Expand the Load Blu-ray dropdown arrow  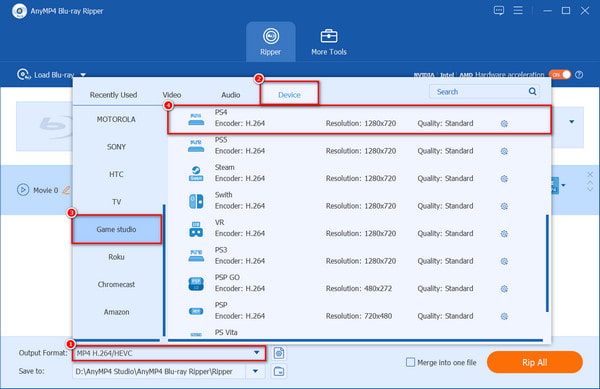tap(83, 75)
